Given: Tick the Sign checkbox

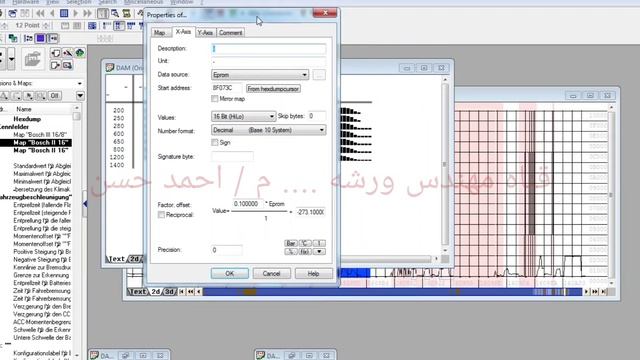Looking at the screenshot, I should pos(215,142).
